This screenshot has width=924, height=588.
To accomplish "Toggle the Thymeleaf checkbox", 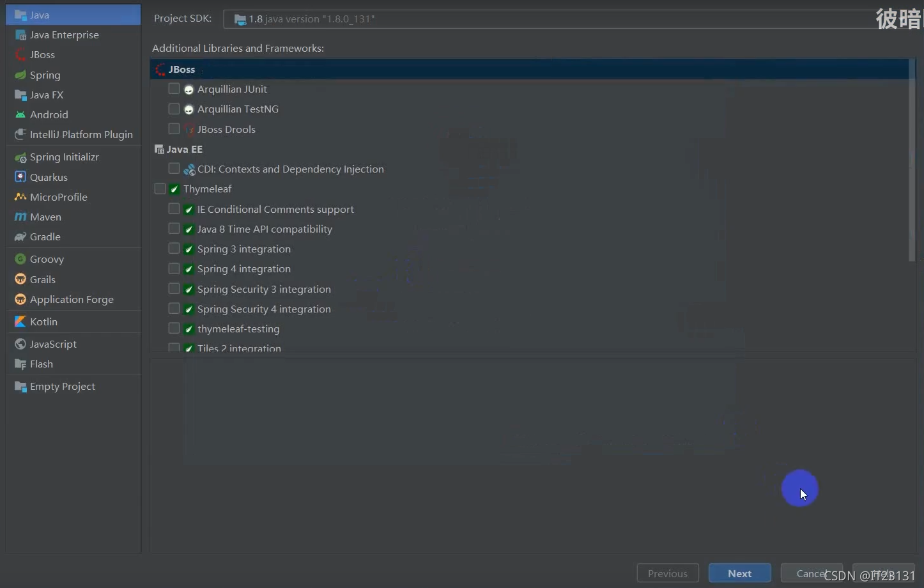I will (160, 189).
